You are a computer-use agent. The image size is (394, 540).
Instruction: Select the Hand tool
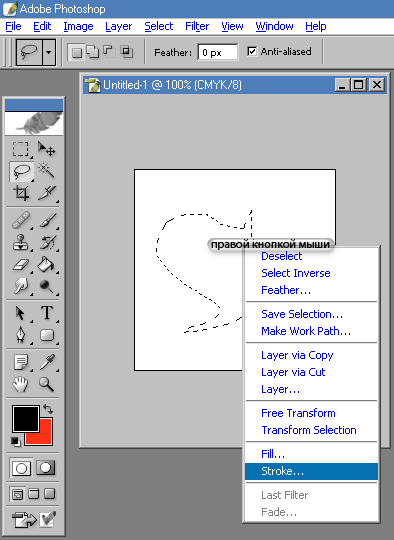point(21,384)
